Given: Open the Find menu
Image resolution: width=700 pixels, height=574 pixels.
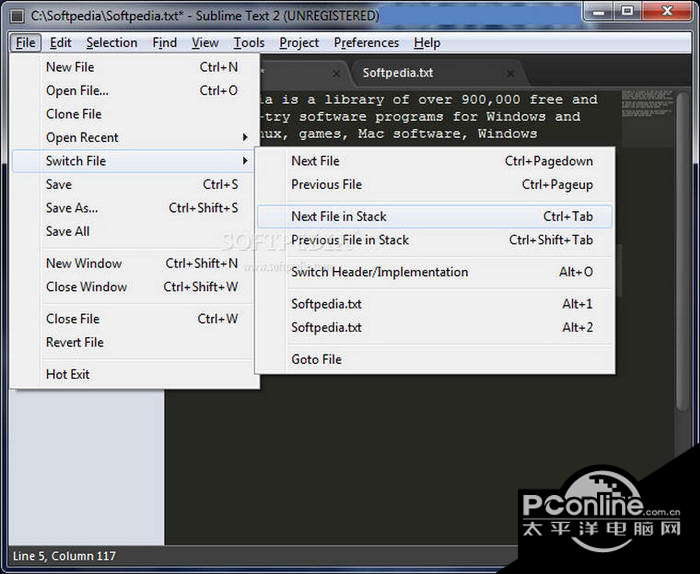Looking at the screenshot, I should pyautogui.click(x=165, y=43).
